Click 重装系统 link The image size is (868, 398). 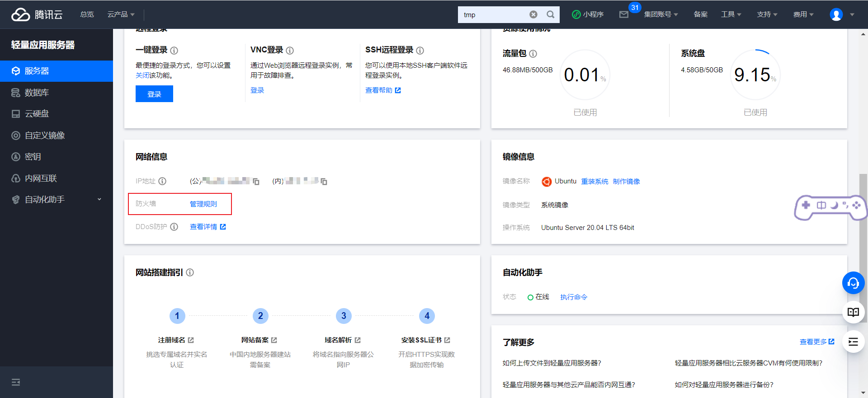(594, 182)
